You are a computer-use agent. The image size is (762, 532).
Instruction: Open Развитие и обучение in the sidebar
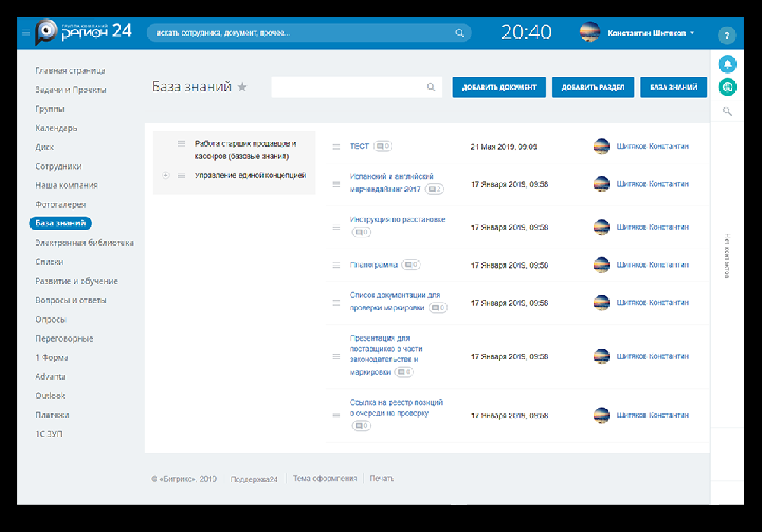coord(77,281)
